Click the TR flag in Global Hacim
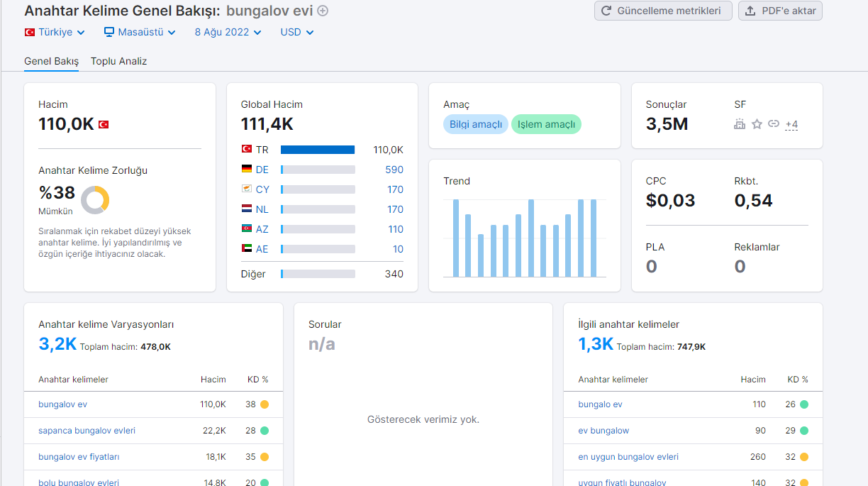Viewport: 868px width, 486px height. pyautogui.click(x=247, y=149)
